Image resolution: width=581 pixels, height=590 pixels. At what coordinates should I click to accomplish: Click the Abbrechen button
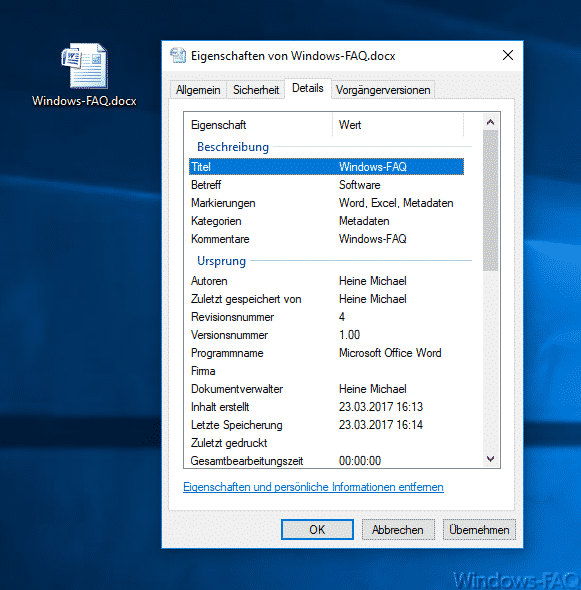tap(398, 529)
